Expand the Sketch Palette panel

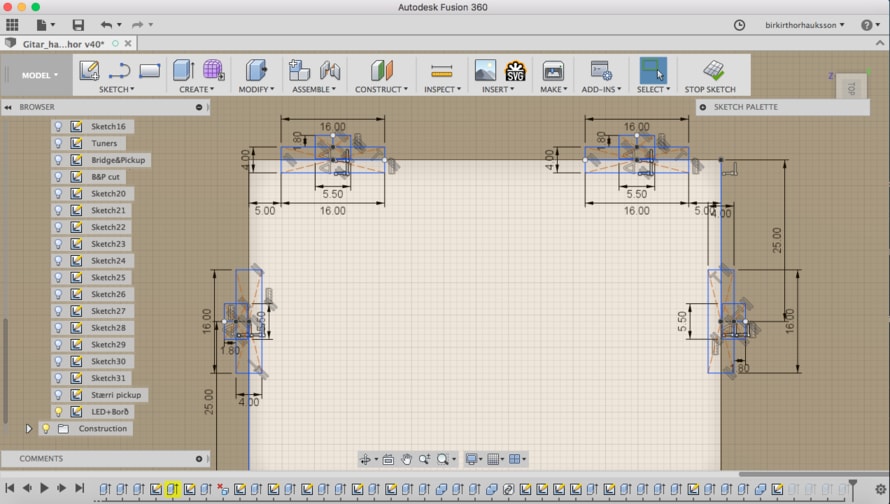(x=703, y=107)
